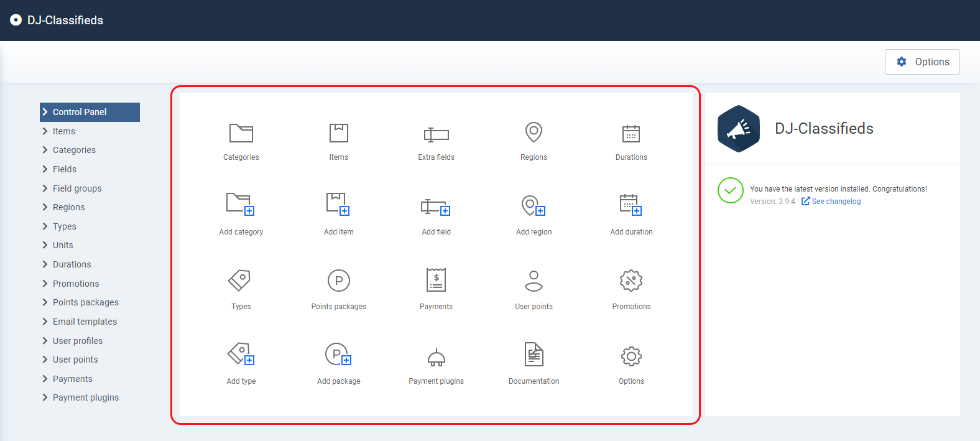Click the Add field icon
The height and width of the screenshot is (441, 980).
coord(437,207)
